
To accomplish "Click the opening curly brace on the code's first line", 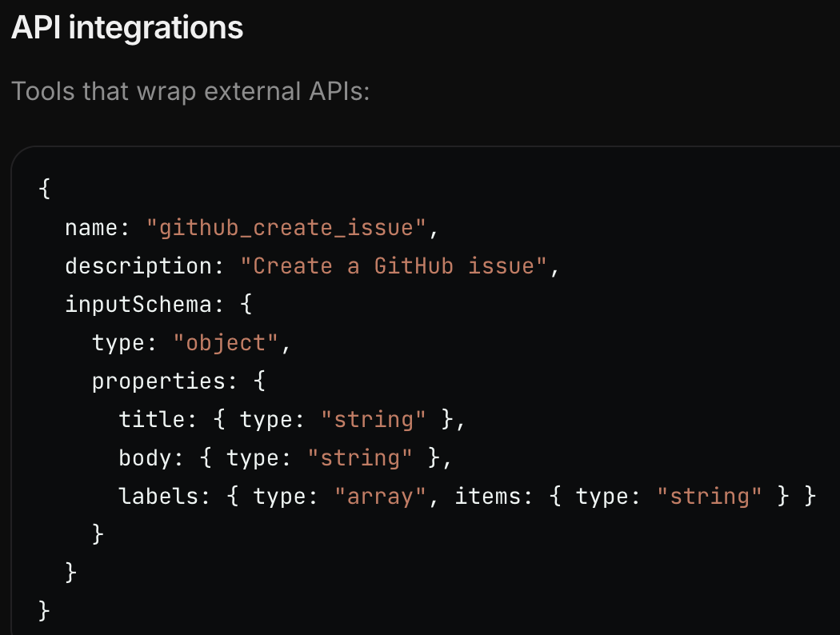I will tap(45, 190).
